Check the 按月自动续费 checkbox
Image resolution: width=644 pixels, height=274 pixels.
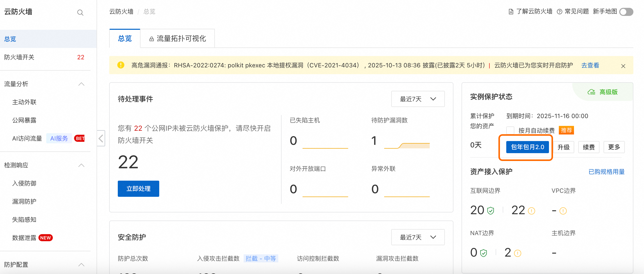pyautogui.click(x=510, y=130)
